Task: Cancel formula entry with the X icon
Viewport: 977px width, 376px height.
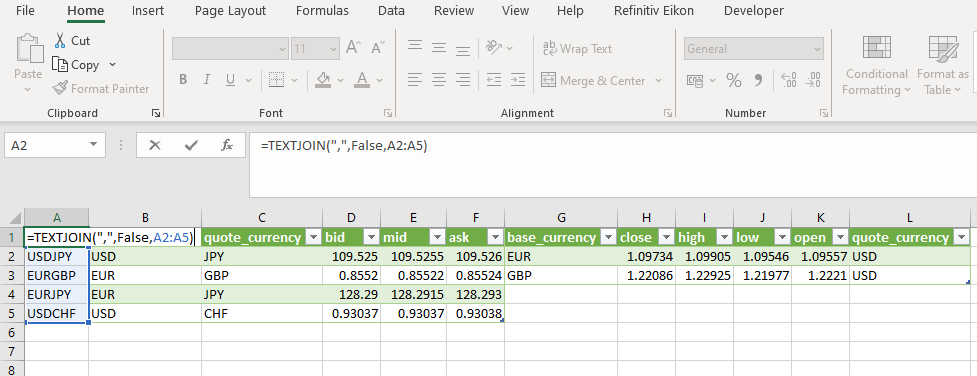Action: [x=155, y=145]
